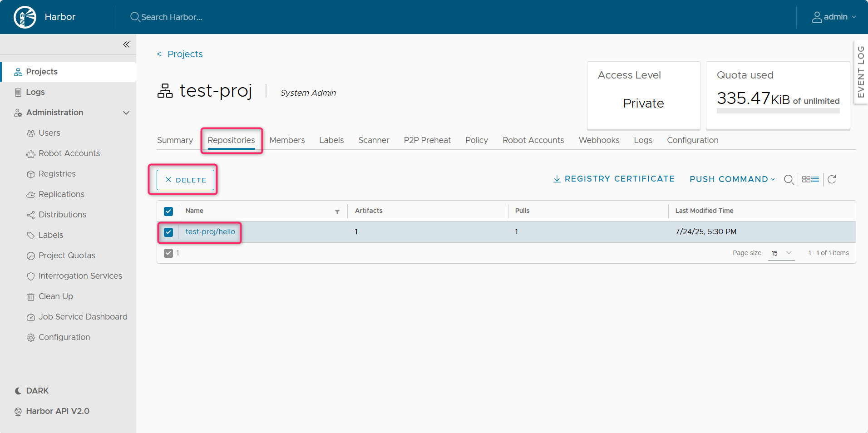The height and width of the screenshot is (433, 868).
Task: Switch the card/list view toggle icon
Action: pyautogui.click(x=810, y=179)
